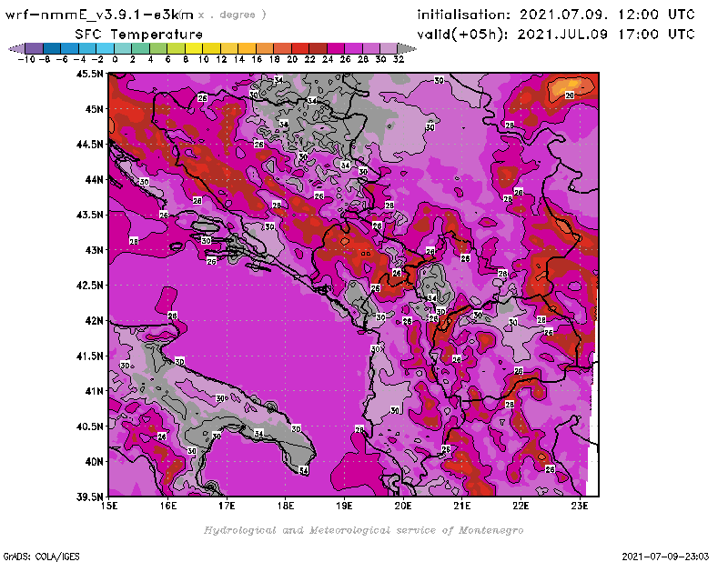The width and height of the screenshot is (728, 562).
Task: Click the 'initialisation:' label
Action: 463,15
